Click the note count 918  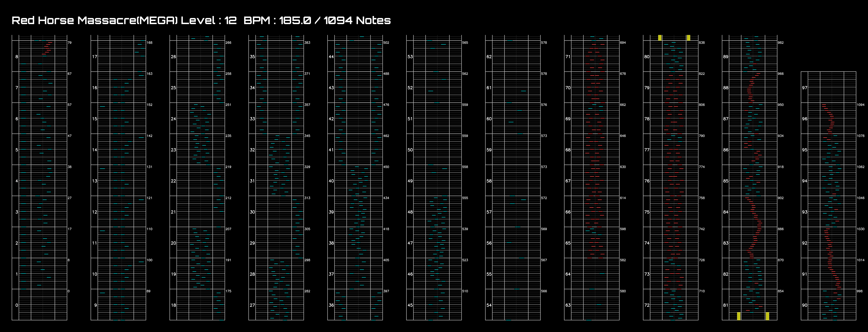coord(780,167)
